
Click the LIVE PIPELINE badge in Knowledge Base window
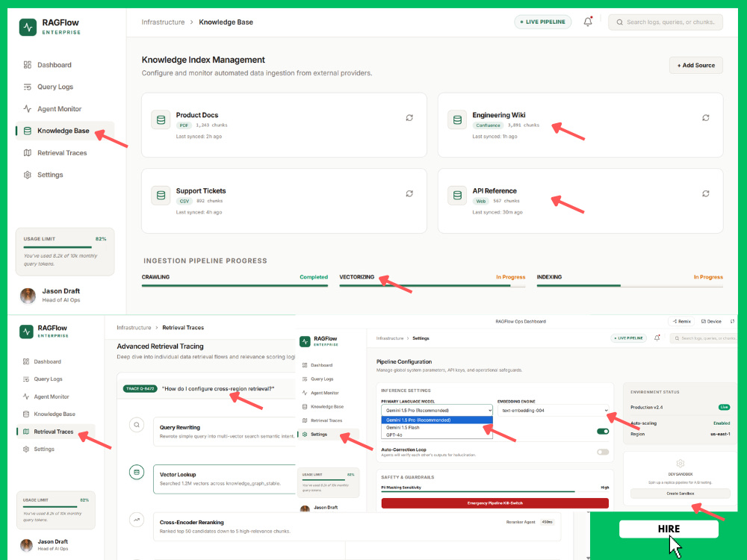(542, 22)
